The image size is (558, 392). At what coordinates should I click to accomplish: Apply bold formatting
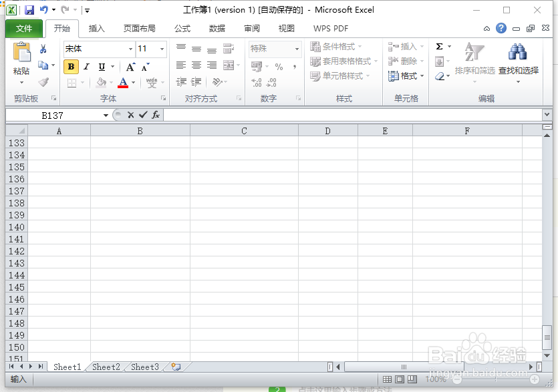point(71,67)
